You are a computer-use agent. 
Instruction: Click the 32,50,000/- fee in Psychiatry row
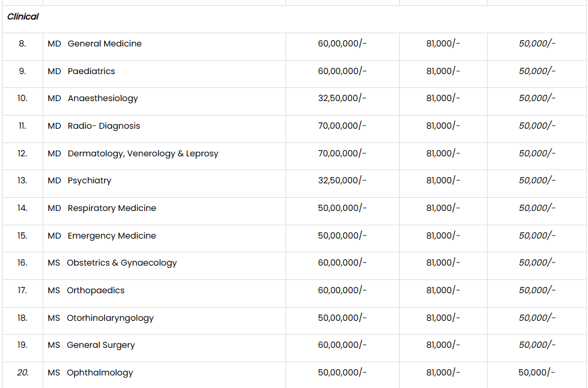[x=342, y=181]
